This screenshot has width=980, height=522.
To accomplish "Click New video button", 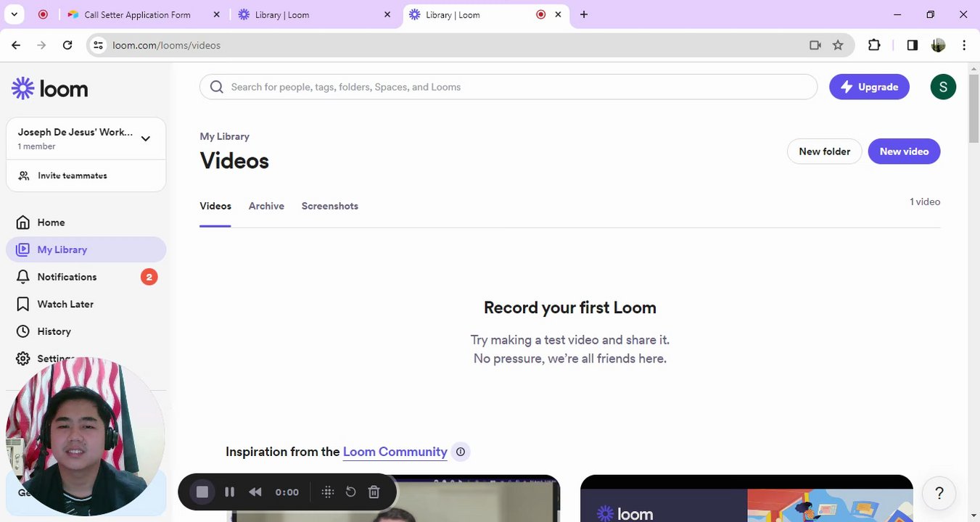I will pyautogui.click(x=904, y=152).
